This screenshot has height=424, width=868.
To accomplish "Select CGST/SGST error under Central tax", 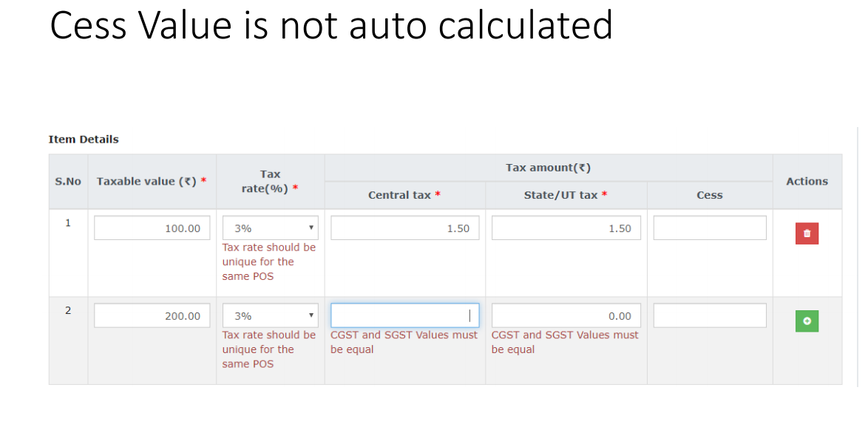I will coord(404,342).
